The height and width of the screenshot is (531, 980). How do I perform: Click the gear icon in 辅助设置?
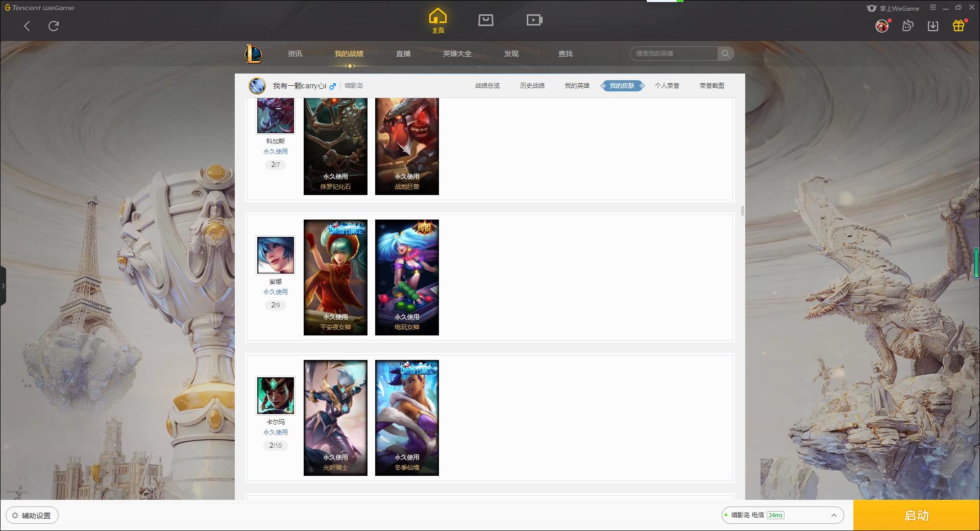[15, 516]
